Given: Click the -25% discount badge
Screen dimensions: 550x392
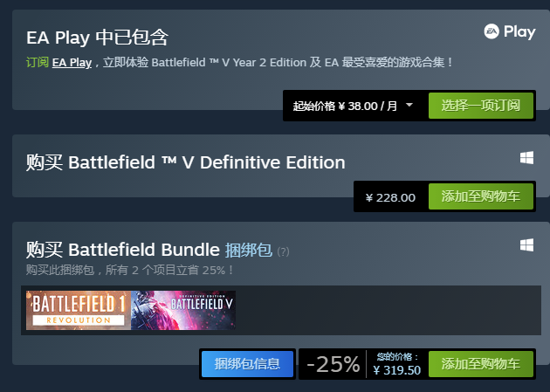Looking at the screenshot, I should (333, 364).
